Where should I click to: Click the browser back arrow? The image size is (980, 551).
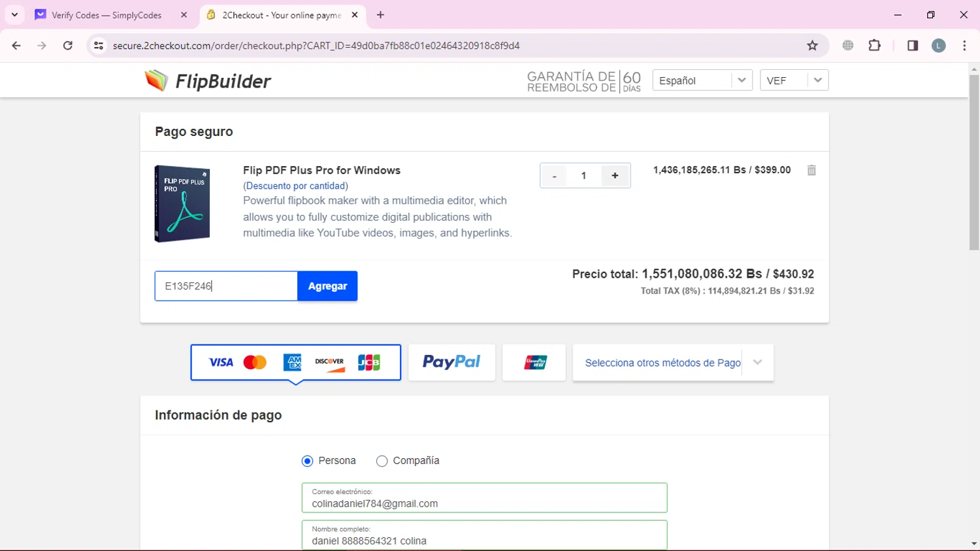point(16,46)
